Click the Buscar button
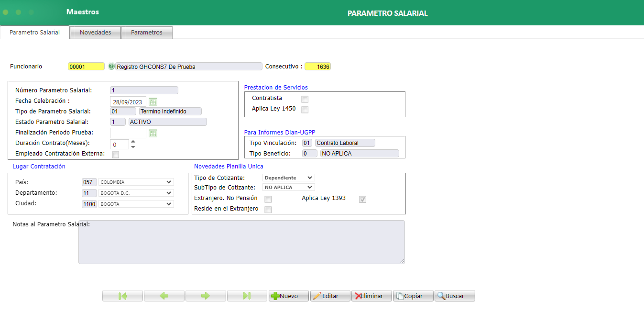Image resolution: width=644 pixels, height=312 pixels. [455, 296]
